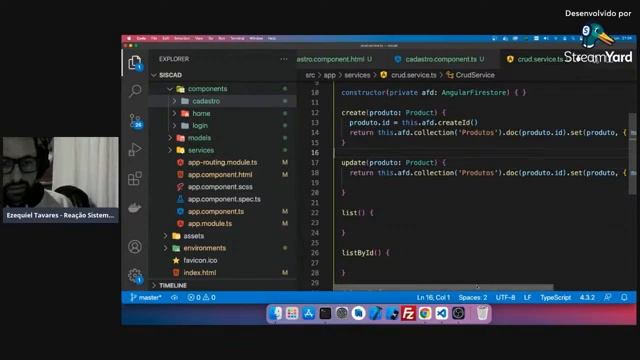Screen dimensions: 640x360
Task: Open the Explorer more actions ellipsis
Action: [284, 59]
